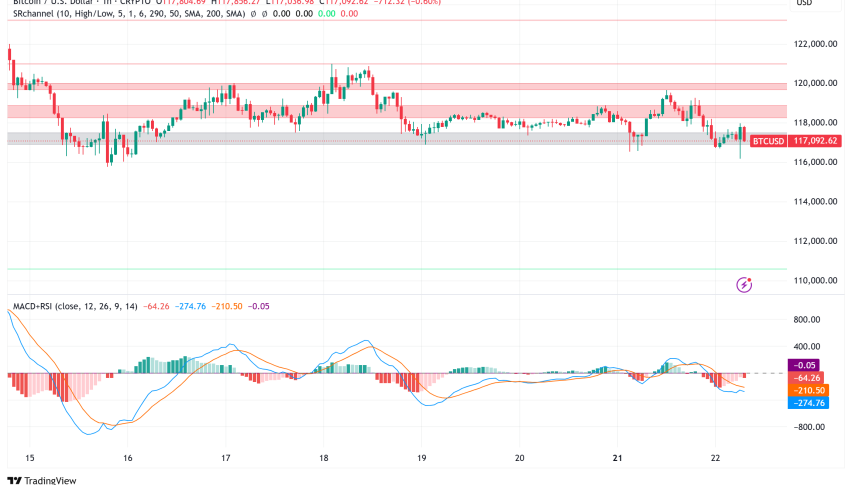This screenshot has width=852, height=485.
Task: Click the 112,000.00 price axis label
Action: point(815,241)
